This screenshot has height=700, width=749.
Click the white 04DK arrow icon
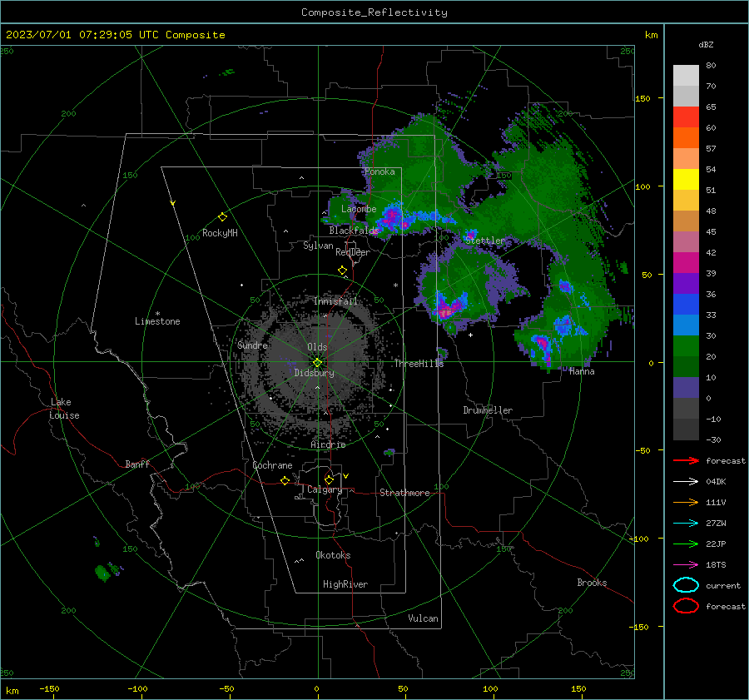pyautogui.click(x=686, y=481)
